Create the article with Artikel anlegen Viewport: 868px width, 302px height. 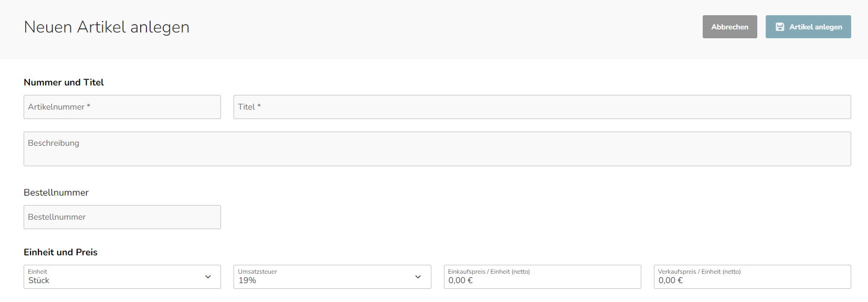[x=808, y=27]
